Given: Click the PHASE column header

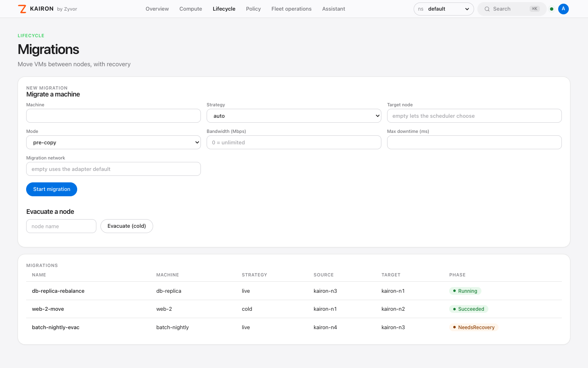Looking at the screenshot, I should [457, 275].
